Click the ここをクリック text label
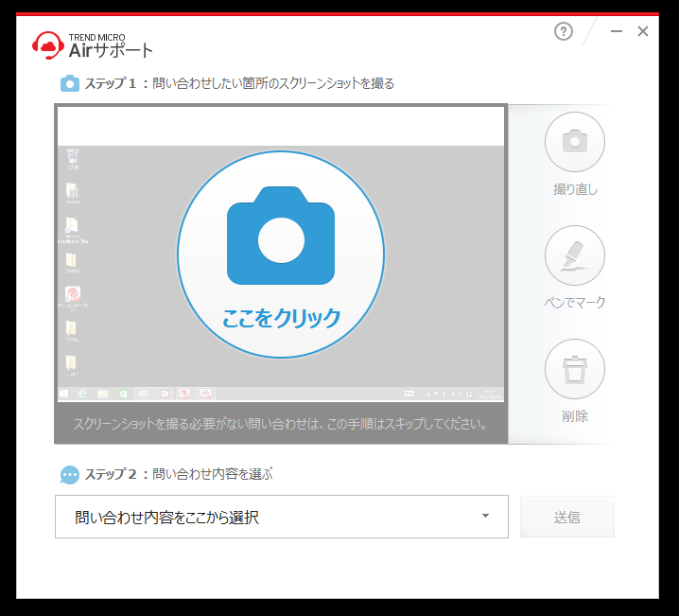This screenshot has height=616, width=679. point(281,318)
